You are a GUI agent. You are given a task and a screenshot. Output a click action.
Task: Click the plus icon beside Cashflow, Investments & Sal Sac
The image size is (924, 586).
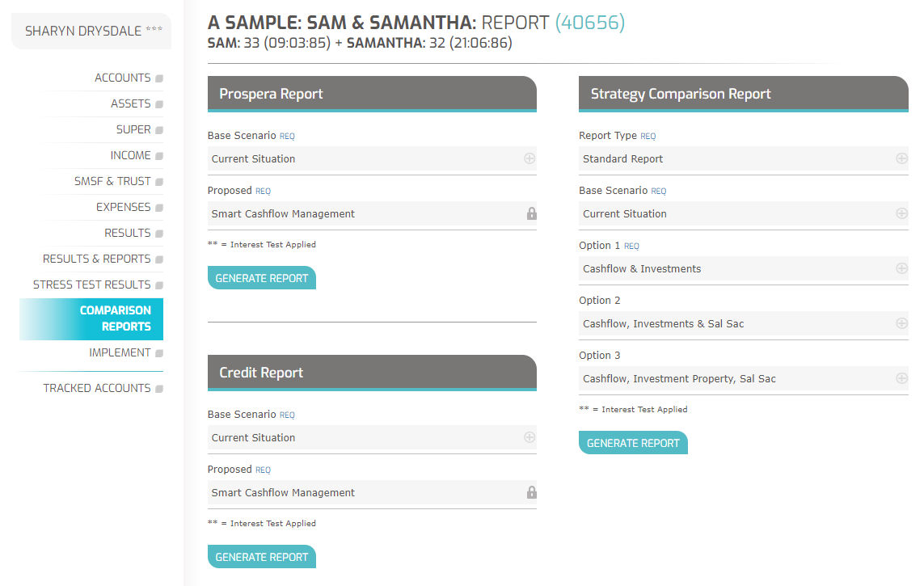tap(901, 323)
